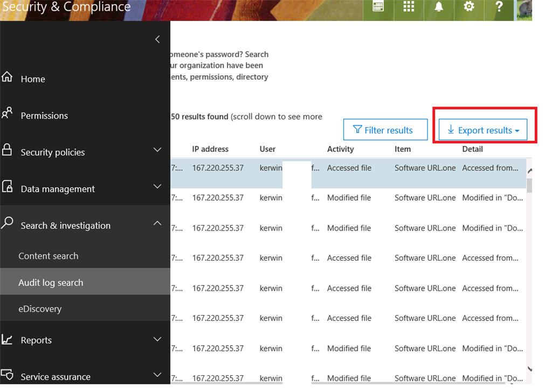Image resolution: width=552 pixels, height=392 pixels.
Task: Click the Reports chart icon
Action: pyautogui.click(x=7, y=339)
